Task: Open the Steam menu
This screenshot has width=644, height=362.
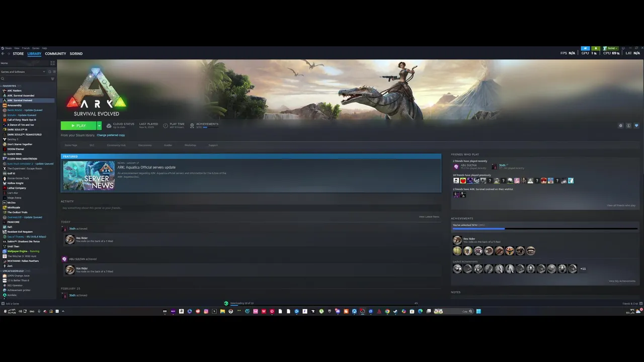Action: pyautogui.click(x=8, y=48)
